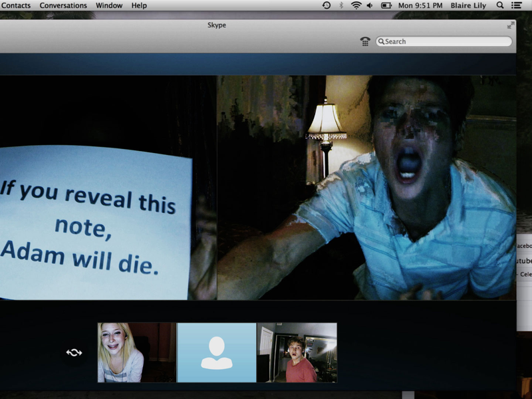532x399 pixels.
Task: Click the Skype Search field
Action: (x=444, y=41)
